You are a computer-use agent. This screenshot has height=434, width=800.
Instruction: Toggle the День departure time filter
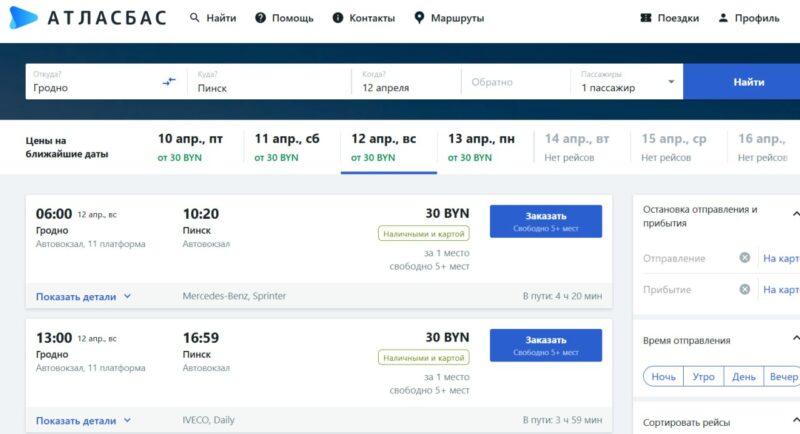click(743, 377)
